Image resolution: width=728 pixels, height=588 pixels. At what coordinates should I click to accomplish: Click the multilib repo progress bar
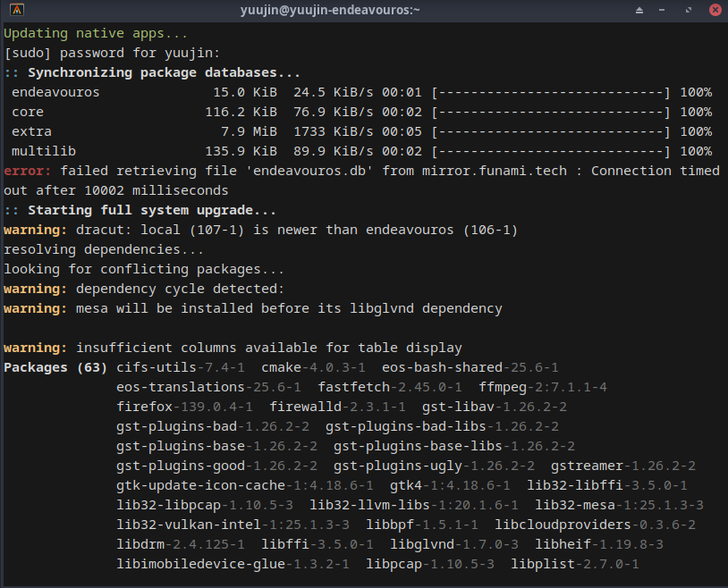click(x=551, y=151)
